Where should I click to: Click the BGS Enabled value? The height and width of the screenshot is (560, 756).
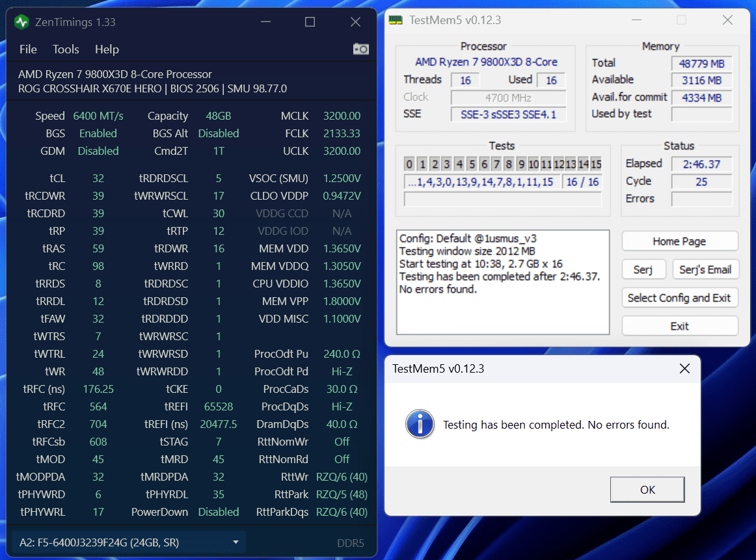tap(98, 133)
